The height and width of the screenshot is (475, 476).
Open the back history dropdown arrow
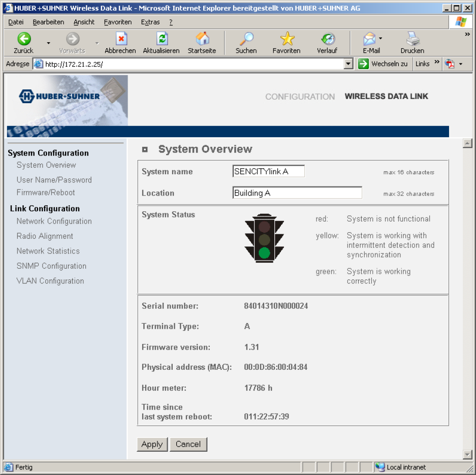pos(48,43)
